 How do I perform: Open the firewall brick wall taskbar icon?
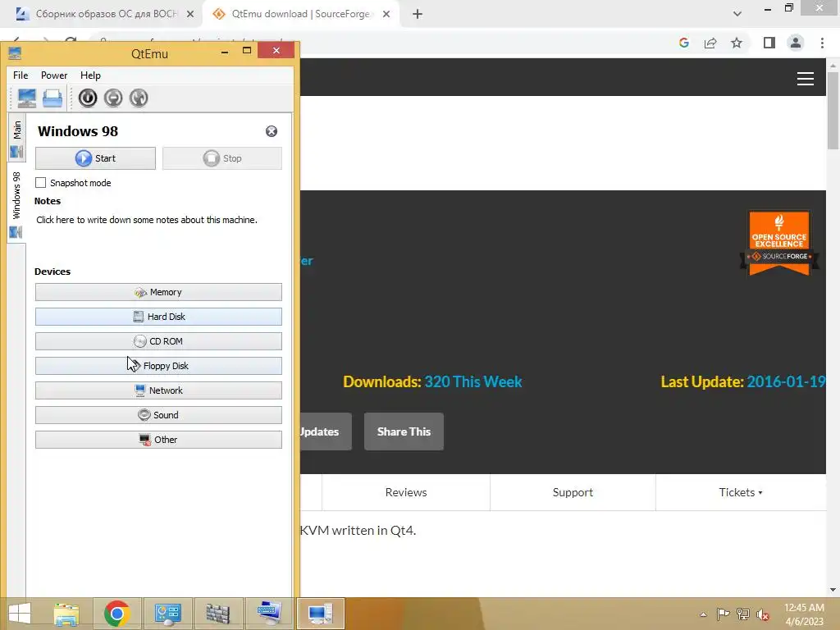click(x=218, y=614)
